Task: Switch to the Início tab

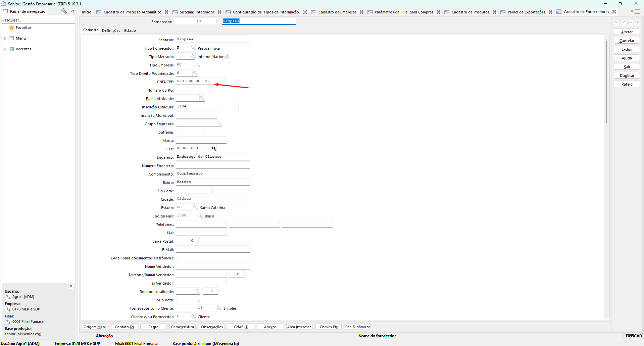Action: [x=86, y=12]
